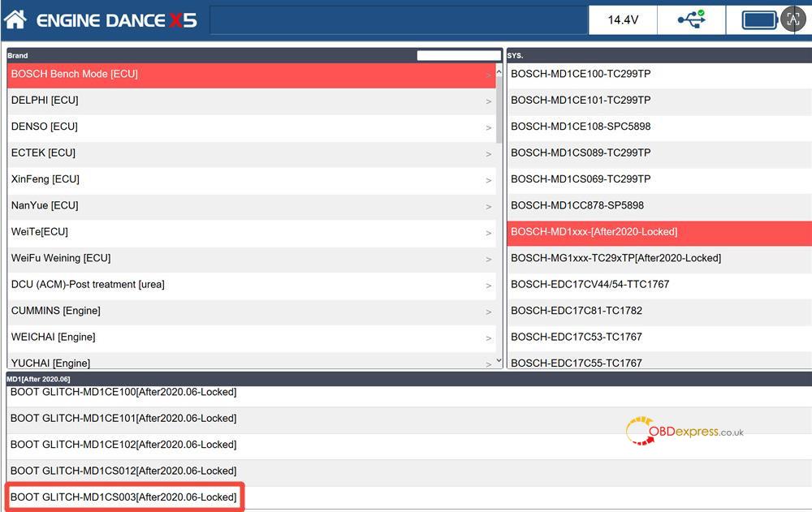This screenshot has width=812, height=512.
Task: Expand the WEICHAI [Engine] row arrow
Action: (488, 338)
